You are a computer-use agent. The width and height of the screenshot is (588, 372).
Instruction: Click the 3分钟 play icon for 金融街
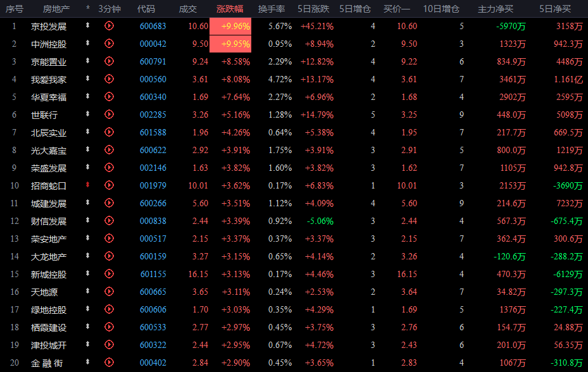click(109, 363)
